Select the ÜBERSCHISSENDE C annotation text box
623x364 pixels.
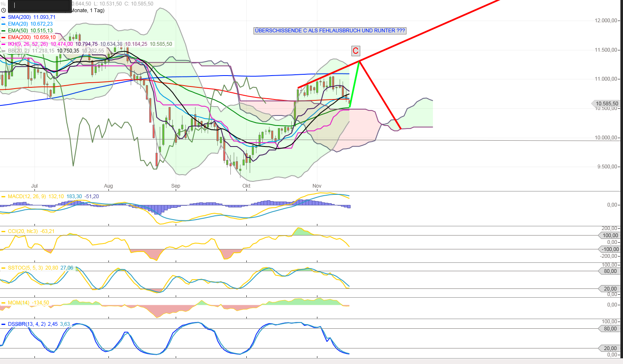point(330,31)
